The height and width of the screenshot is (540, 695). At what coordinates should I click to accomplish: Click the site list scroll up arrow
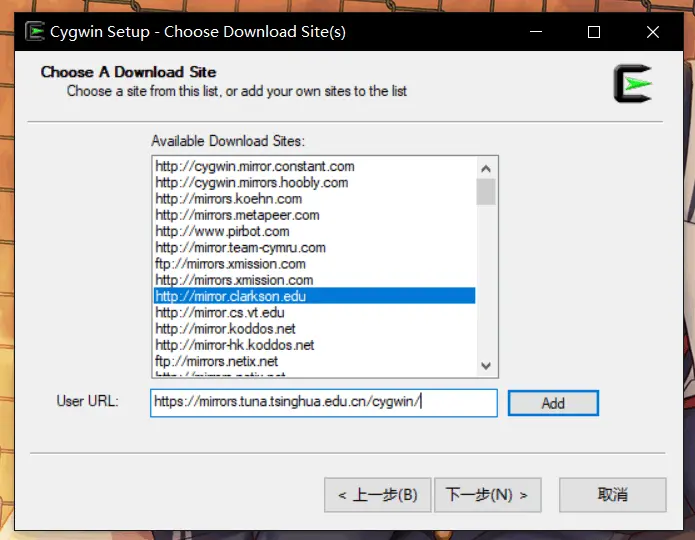click(486, 168)
